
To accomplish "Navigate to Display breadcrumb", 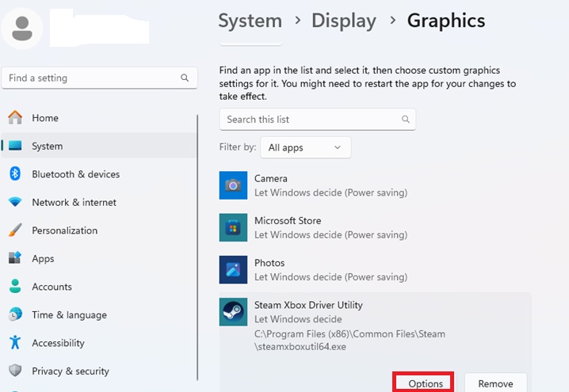I will click(x=344, y=21).
